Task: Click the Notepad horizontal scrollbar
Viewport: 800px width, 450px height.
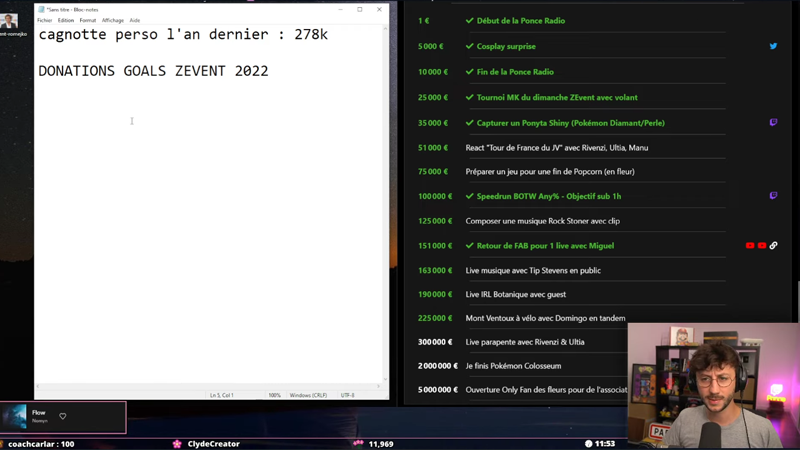Action: 208,386
